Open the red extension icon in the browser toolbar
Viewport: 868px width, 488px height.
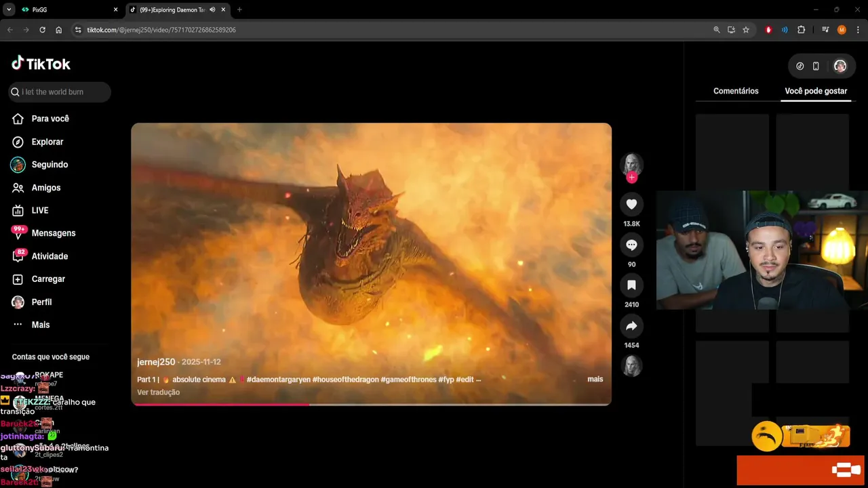click(x=768, y=30)
